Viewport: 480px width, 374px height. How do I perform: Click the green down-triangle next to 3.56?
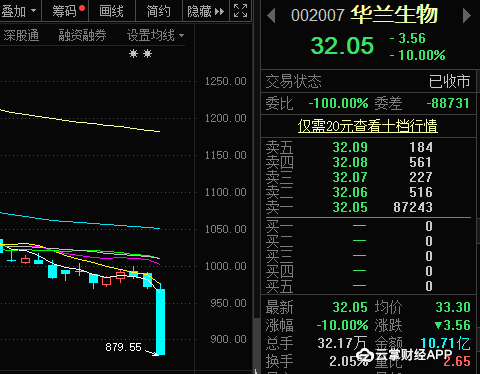pyautogui.click(x=439, y=325)
